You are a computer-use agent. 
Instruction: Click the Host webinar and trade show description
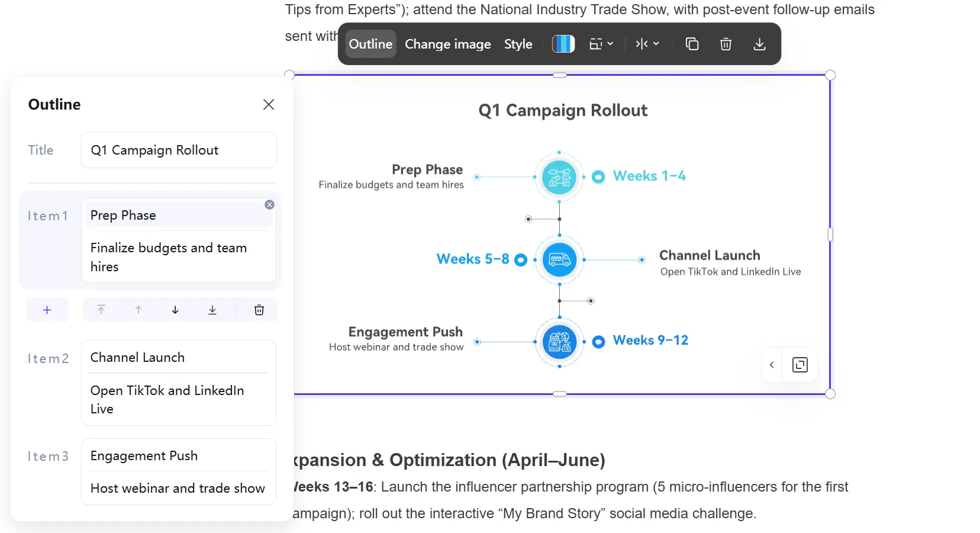[178, 488]
